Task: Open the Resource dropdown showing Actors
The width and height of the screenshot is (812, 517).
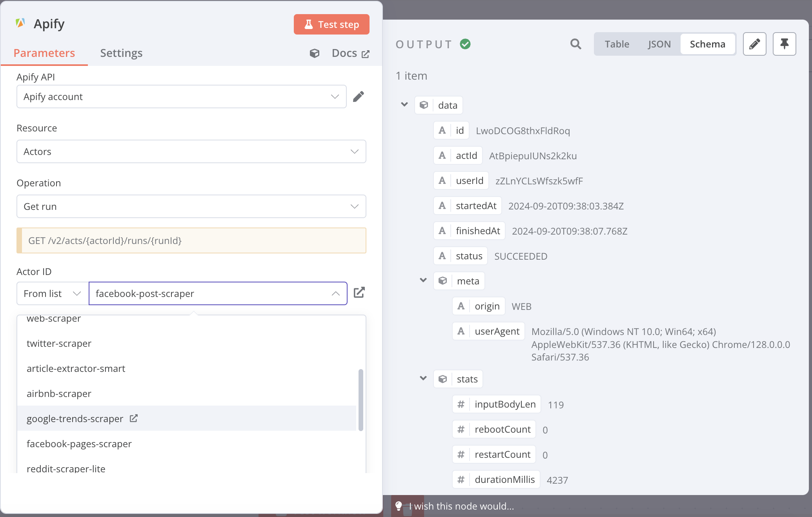Action: coord(191,151)
